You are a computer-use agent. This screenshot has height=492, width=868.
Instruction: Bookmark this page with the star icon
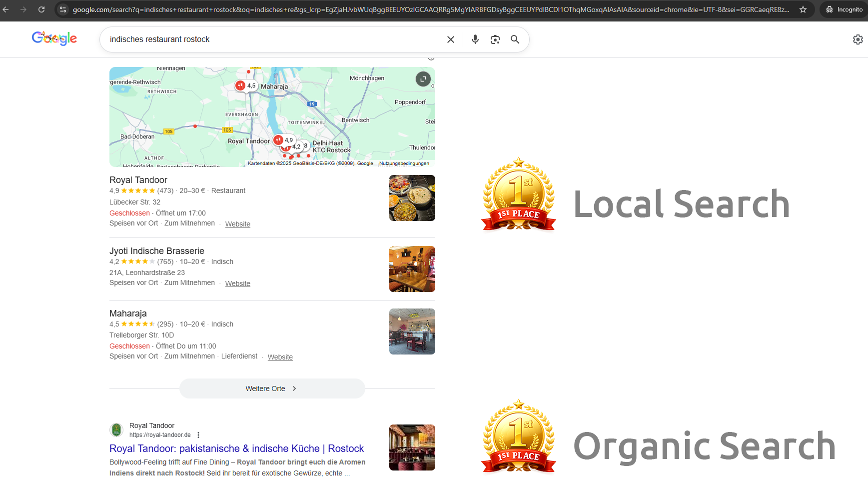pos(803,9)
